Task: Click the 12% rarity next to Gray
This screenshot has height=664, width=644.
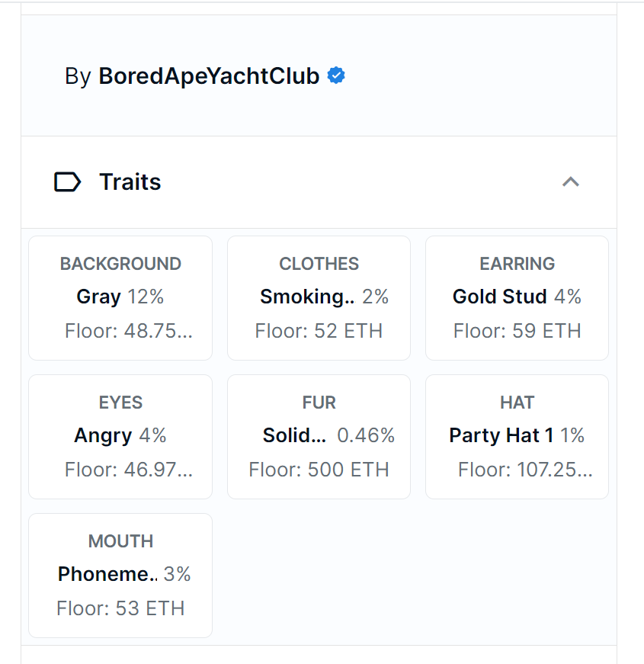Action: click(x=146, y=297)
